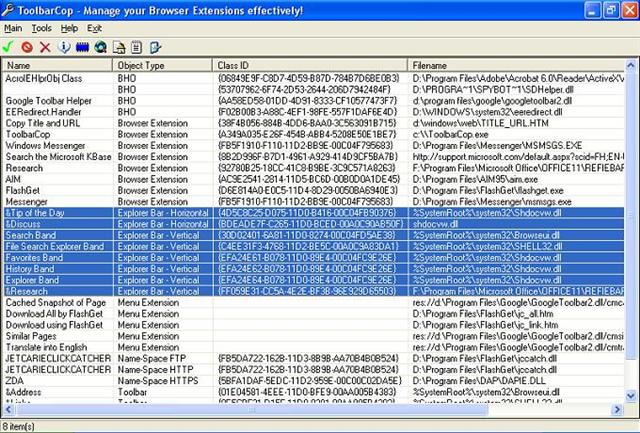This screenshot has height=433, width=640.
Task: Click the horizontal scrollbar left arrow
Action: [8, 409]
